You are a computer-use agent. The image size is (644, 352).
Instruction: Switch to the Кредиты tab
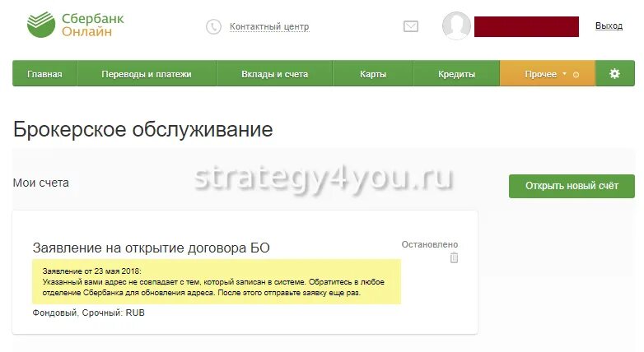[x=457, y=74]
